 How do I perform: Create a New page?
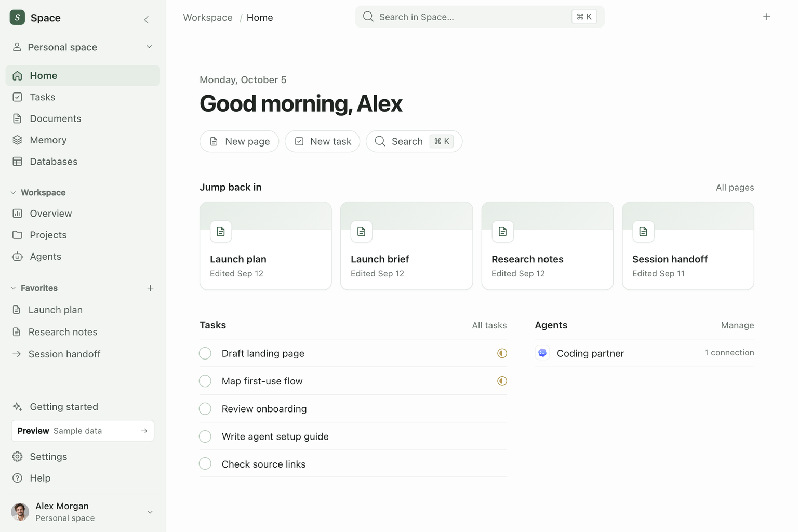point(239,141)
